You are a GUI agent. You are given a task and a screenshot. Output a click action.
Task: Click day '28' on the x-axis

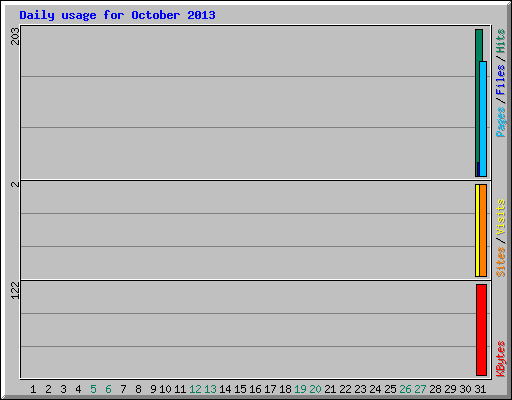pos(435,389)
